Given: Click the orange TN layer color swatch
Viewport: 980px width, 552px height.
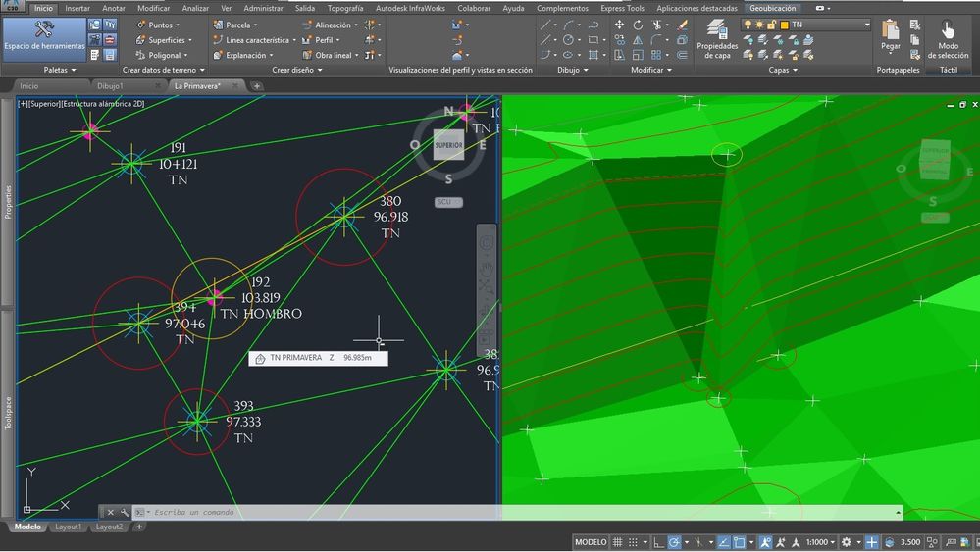Looking at the screenshot, I should [x=785, y=25].
